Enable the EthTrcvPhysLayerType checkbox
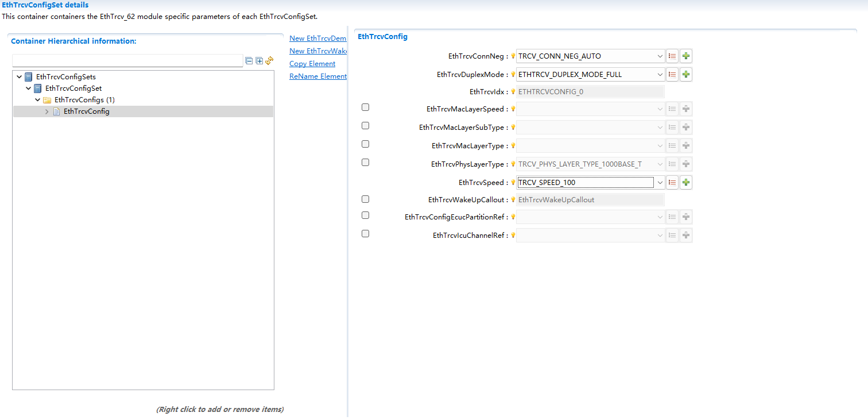Image resolution: width=868 pixels, height=420 pixels. pyautogui.click(x=366, y=163)
